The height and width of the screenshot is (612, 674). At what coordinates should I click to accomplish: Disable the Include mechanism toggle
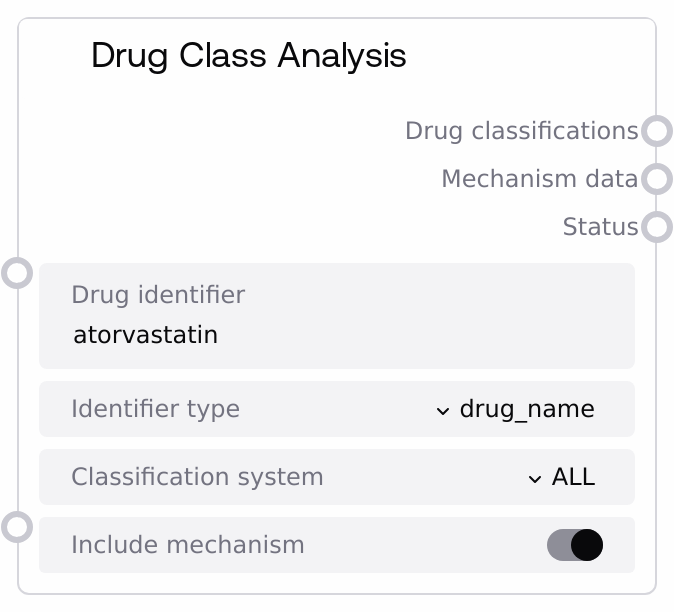575,545
